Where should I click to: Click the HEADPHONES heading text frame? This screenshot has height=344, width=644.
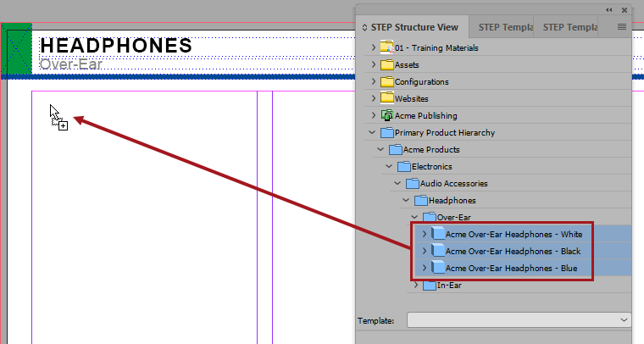pyautogui.click(x=116, y=45)
